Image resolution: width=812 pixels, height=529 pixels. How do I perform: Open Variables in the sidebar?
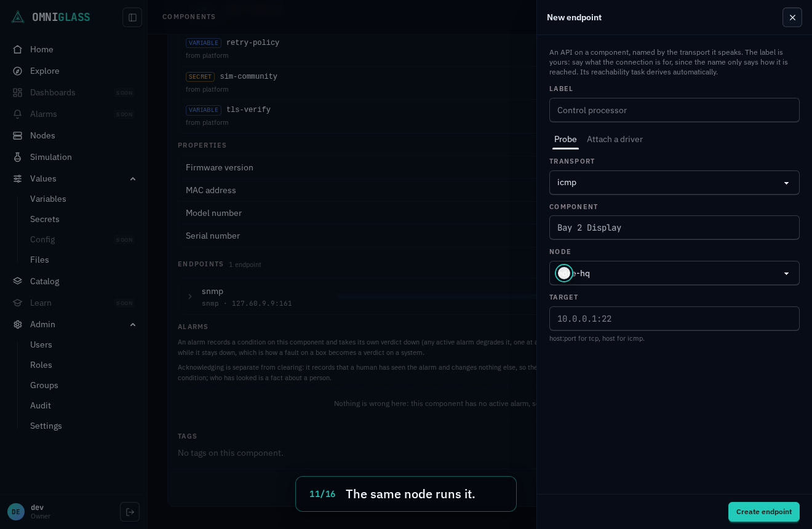(x=48, y=199)
